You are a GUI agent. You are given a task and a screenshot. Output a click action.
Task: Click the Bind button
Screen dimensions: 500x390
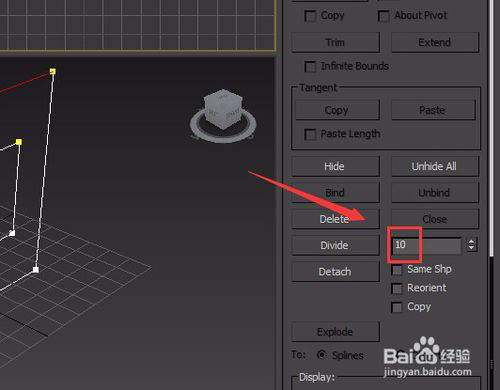click(x=335, y=193)
